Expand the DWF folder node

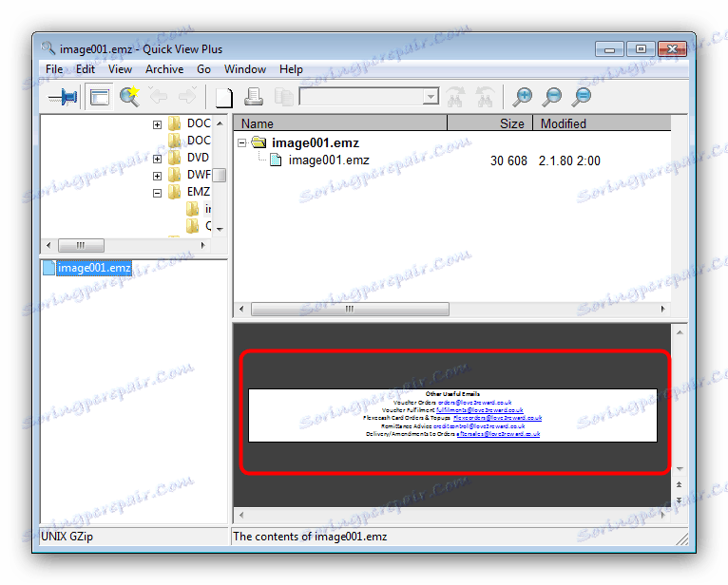click(158, 176)
